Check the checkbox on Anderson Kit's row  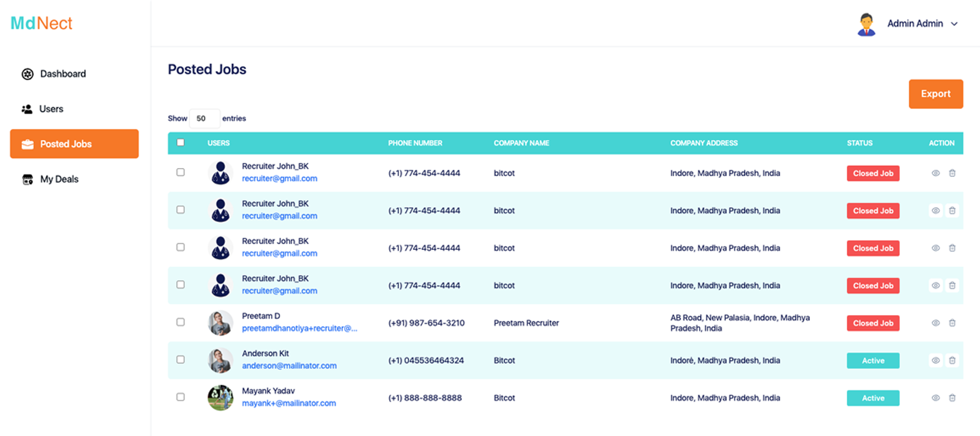[180, 360]
